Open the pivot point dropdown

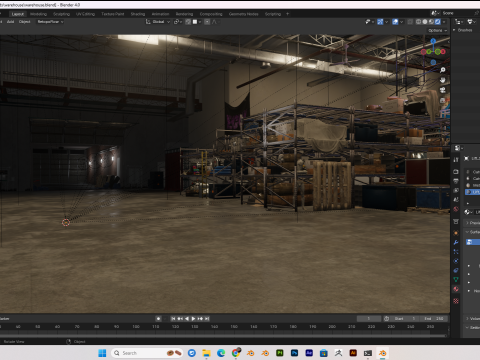(177, 22)
